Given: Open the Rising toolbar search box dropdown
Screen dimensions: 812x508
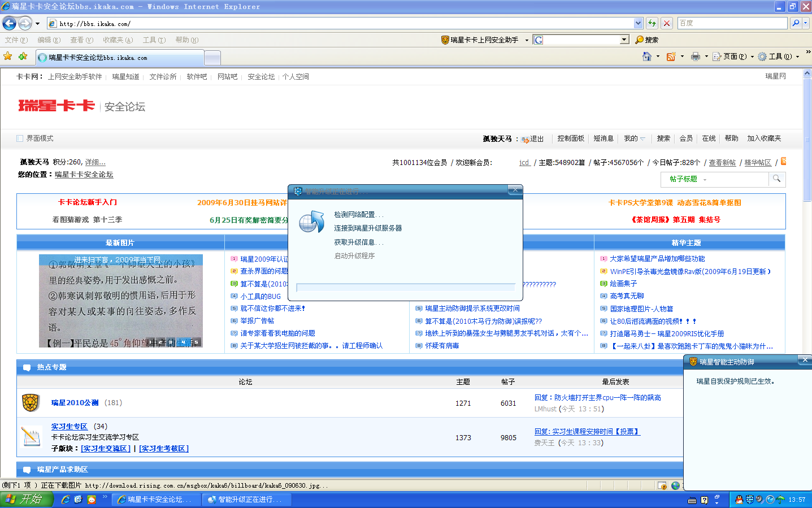Looking at the screenshot, I should pos(624,40).
